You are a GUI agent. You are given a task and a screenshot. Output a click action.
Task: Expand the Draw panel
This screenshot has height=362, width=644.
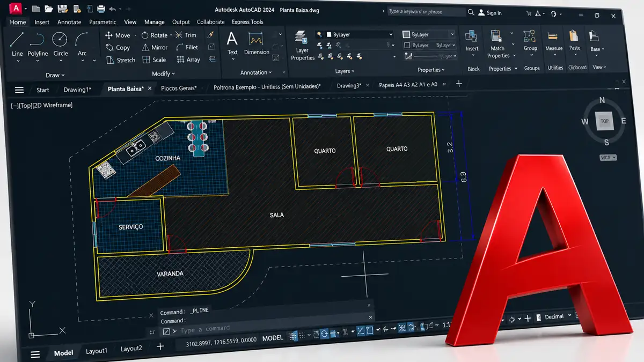pyautogui.click(x=55, y=75)
